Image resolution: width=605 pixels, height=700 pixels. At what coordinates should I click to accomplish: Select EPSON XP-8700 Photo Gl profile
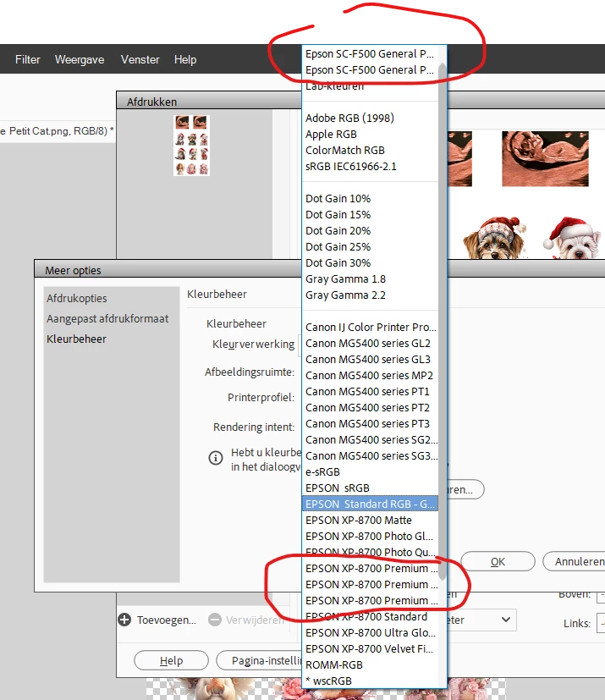click(370, 536)
